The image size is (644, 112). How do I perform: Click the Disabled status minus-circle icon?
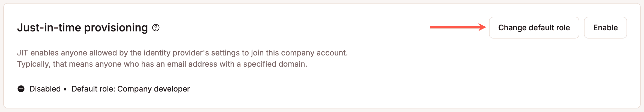click(x=21, y=89)
